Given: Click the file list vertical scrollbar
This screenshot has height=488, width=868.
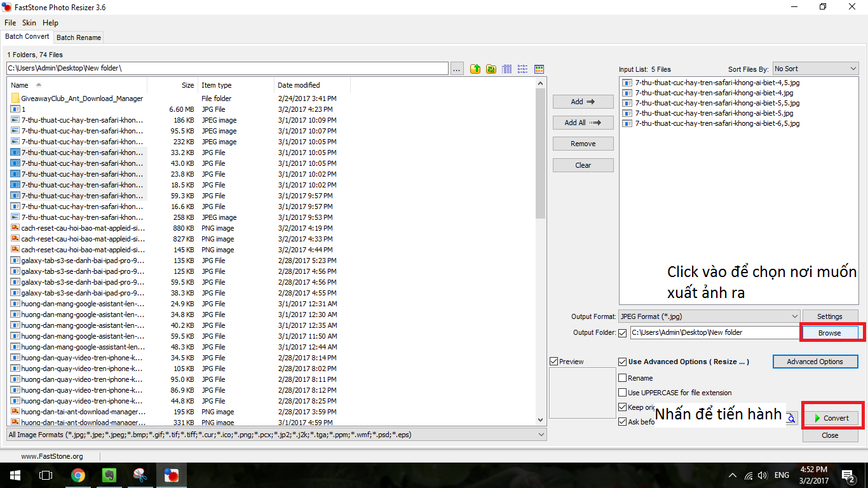Looking at the screenshot, I should point(541,251).
